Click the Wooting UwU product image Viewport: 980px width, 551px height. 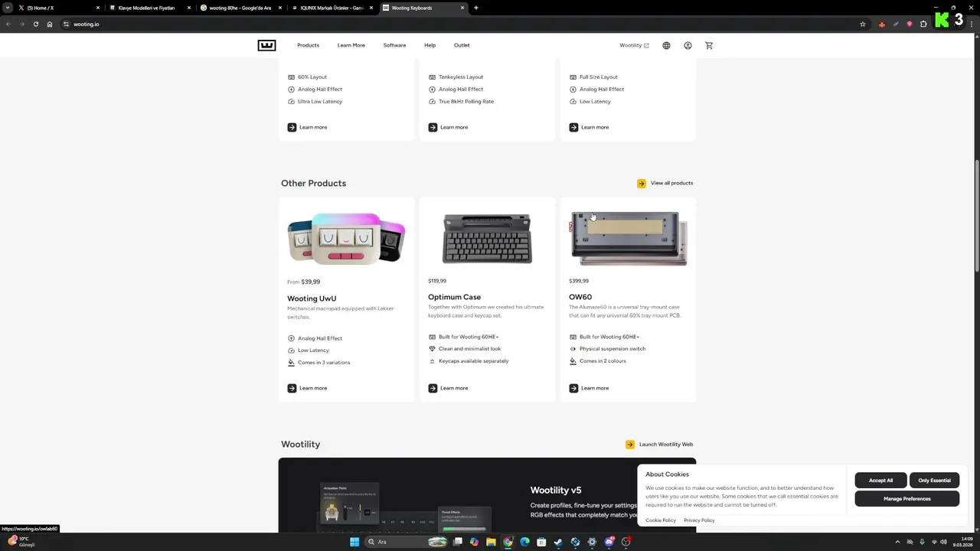346,239
